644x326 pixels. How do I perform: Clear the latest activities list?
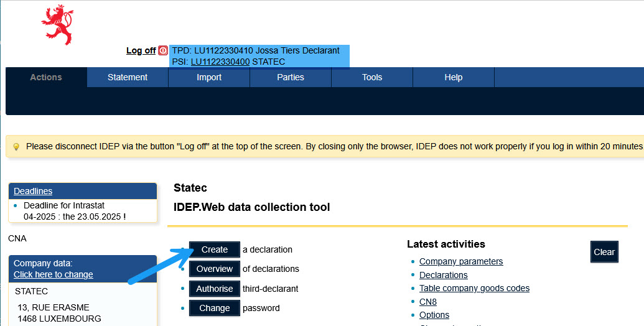point(604,252)
